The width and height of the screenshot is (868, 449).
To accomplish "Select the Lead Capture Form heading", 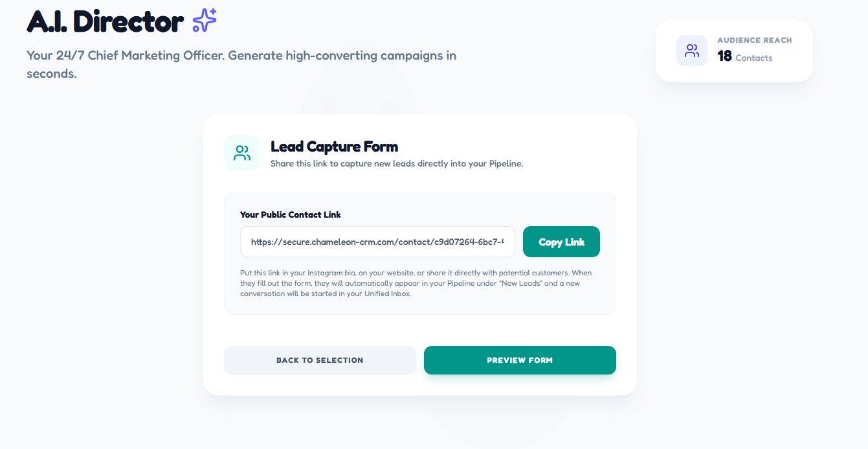I will click(334, 146).
